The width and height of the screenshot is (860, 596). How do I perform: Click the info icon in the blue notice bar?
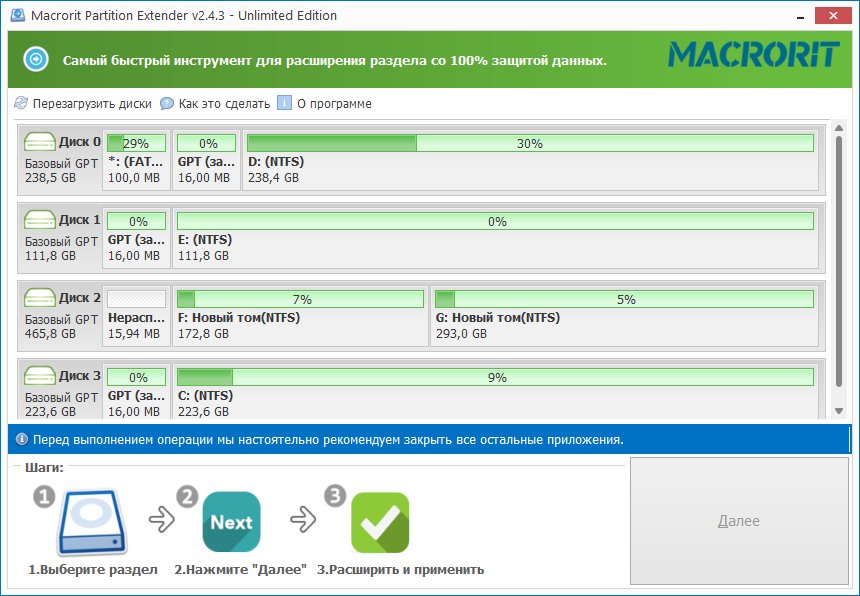21,439
